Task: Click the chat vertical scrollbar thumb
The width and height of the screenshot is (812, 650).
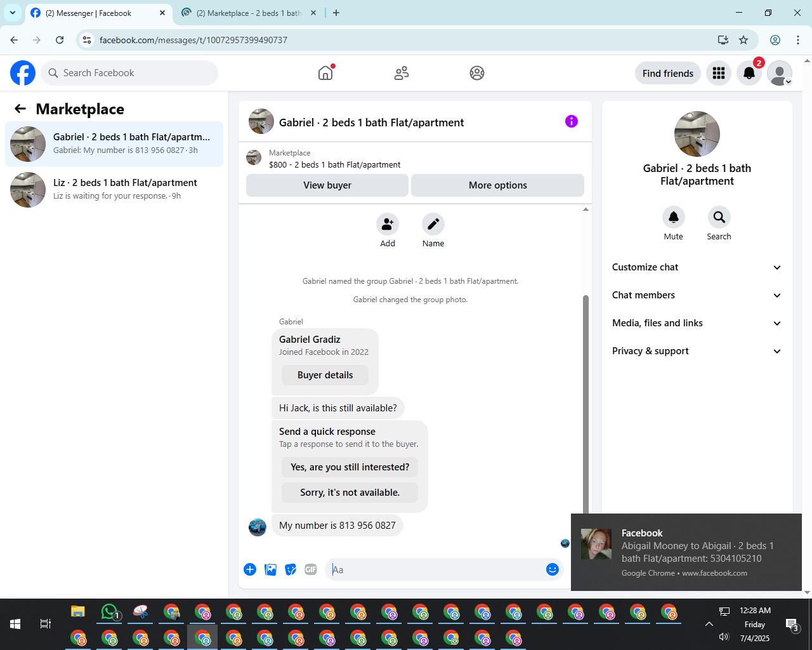Action: [586, 404]
